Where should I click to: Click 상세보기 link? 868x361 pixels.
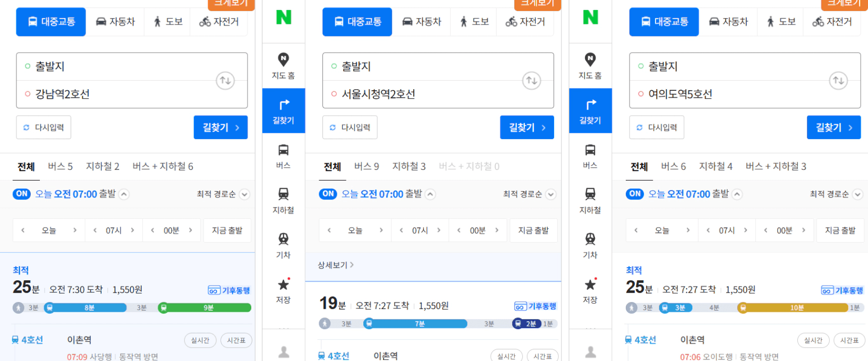336,265
